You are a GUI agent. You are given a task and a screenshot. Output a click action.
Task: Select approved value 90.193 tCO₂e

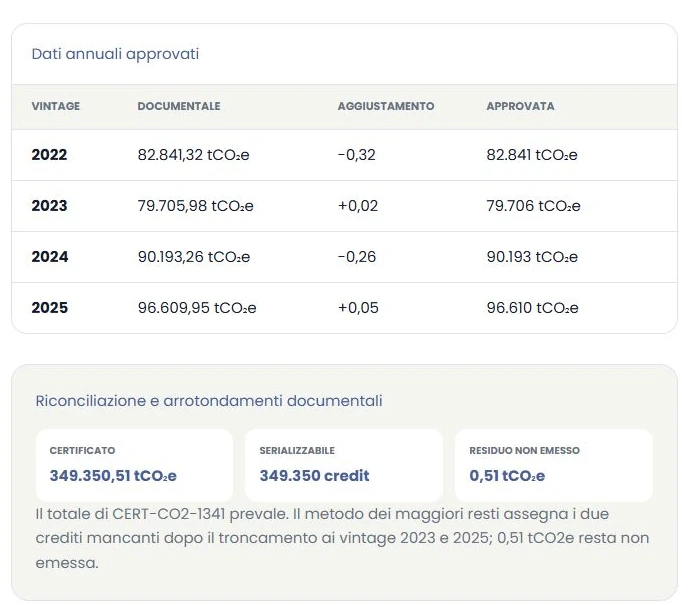coord(532,257)
